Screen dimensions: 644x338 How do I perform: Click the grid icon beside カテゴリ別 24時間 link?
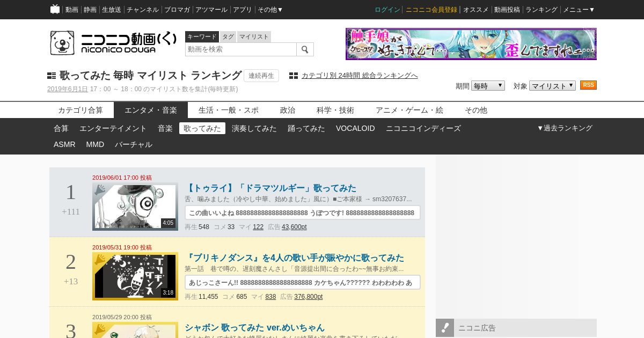click(294, 76)
